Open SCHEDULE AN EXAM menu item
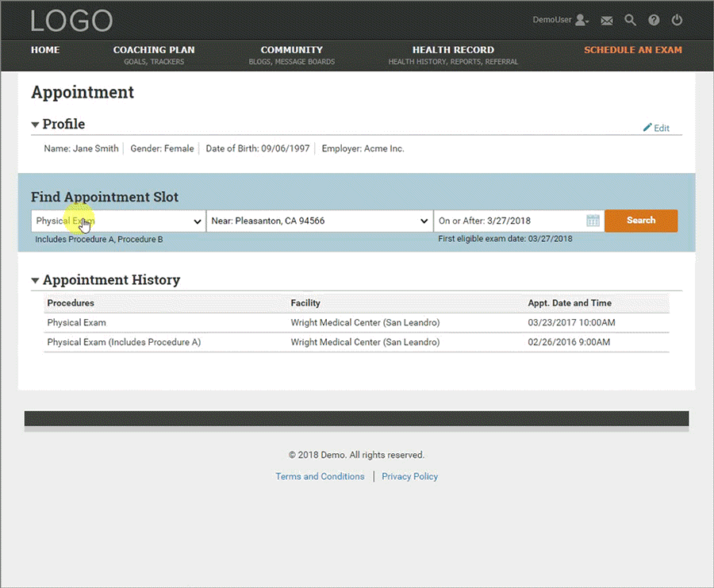The image size is (714, 588). [633, 50]
